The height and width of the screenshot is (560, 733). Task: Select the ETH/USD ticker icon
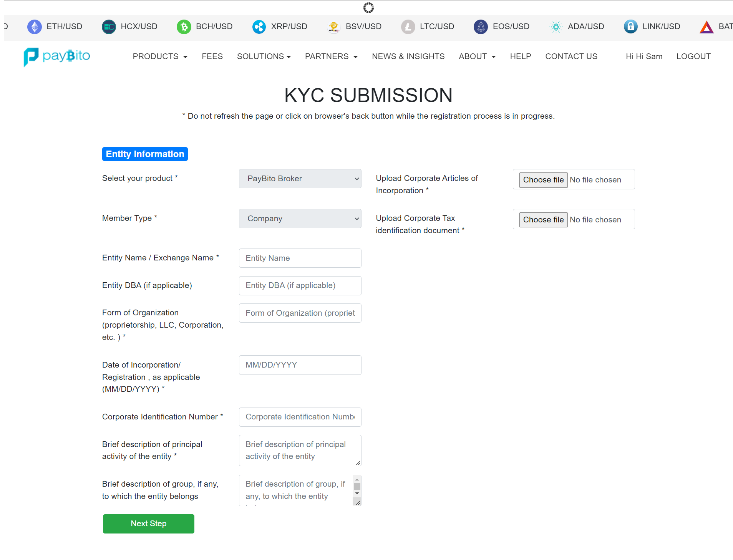[x=35, y=27]
